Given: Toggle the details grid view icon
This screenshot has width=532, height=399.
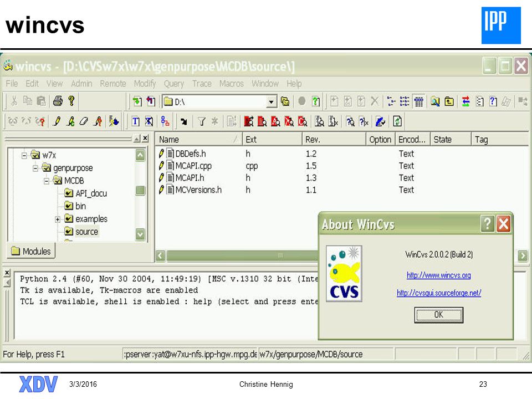Looking at the screenshot, I should 419,101.
